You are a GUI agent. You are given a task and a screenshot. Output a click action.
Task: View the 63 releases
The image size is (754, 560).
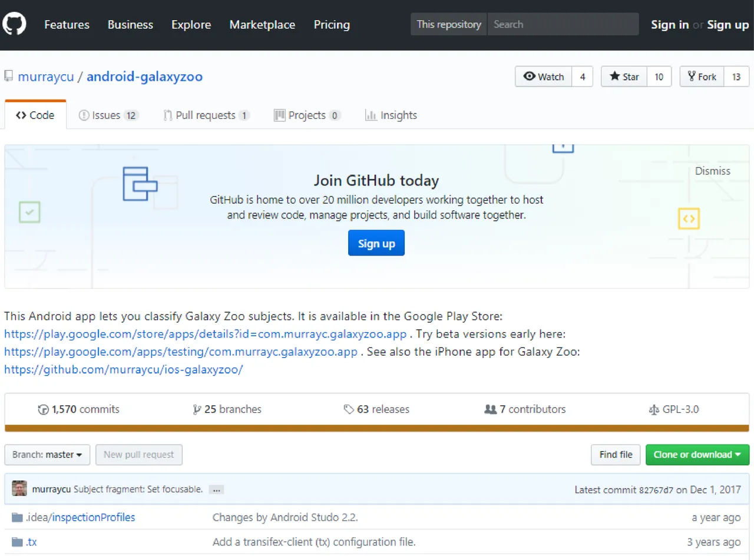click(376, 409)
